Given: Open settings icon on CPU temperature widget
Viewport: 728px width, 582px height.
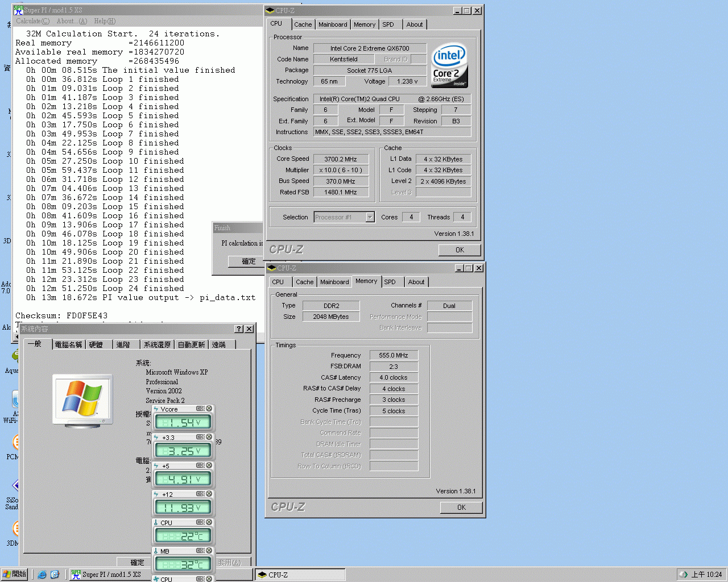Looking at the screenshot, I should click(200, 522).
